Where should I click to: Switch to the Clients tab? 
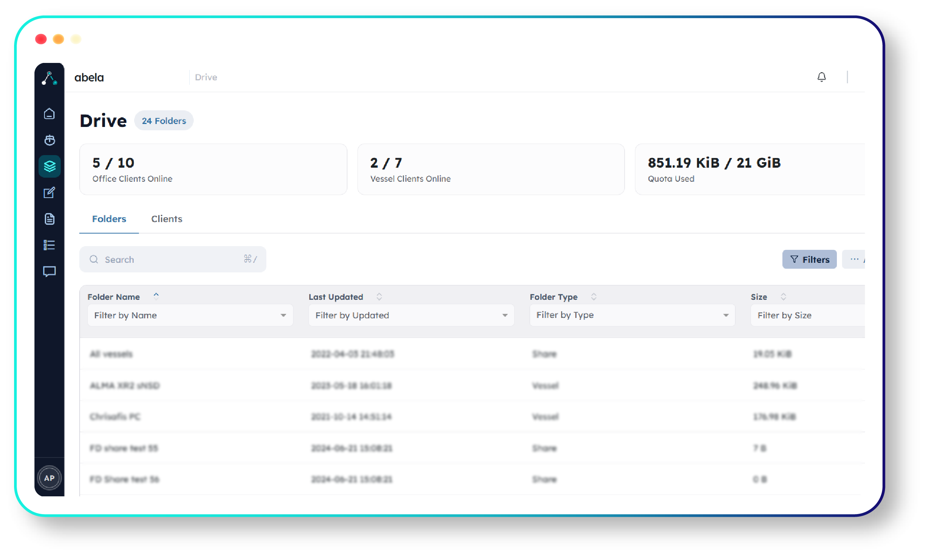(166, 219)
